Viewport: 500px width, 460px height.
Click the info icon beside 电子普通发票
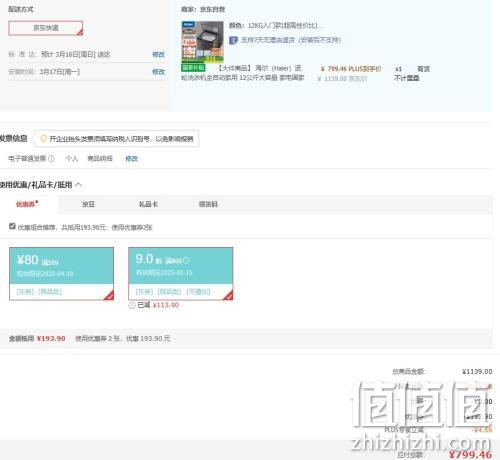point(51,159)
